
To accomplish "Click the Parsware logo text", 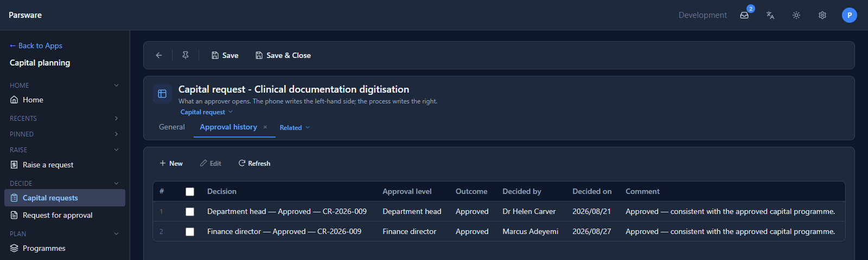I will [25, 15].
